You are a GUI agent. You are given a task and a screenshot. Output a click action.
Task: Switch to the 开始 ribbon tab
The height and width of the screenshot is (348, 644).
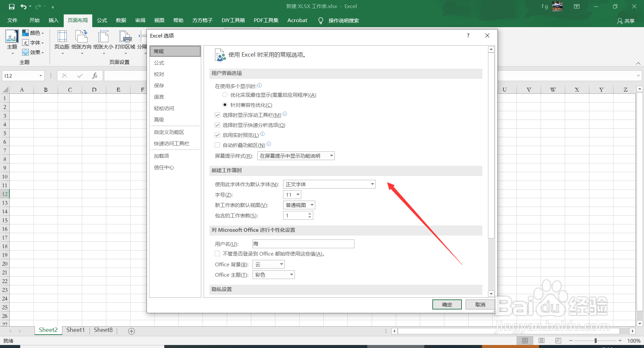tap(34, 20)
